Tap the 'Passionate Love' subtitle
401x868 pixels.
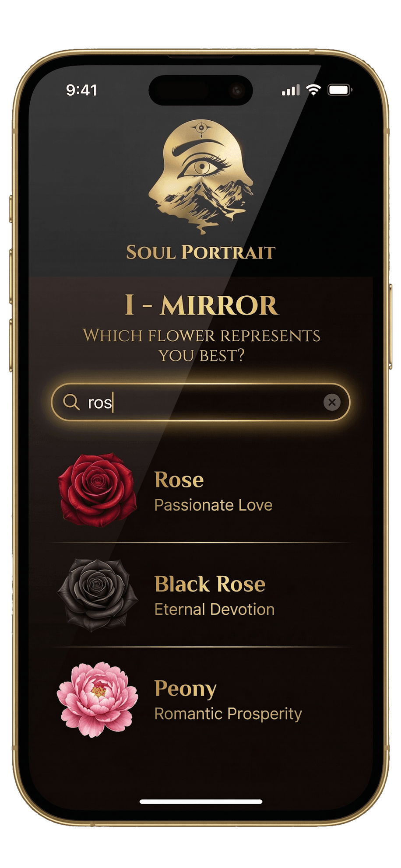click(x=213, y=505)
